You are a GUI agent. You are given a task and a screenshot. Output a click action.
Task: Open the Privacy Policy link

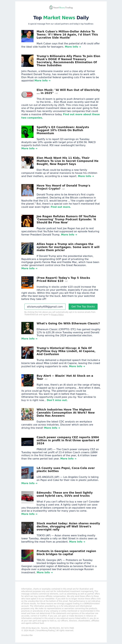57,314
